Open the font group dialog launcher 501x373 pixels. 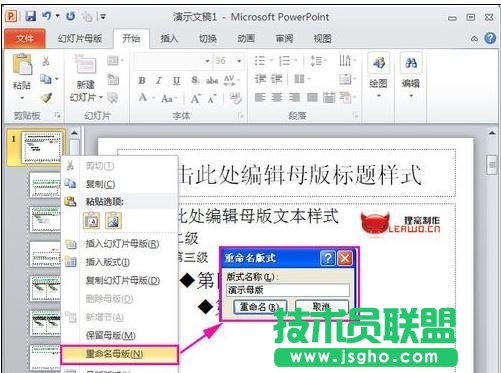(241, 116)
